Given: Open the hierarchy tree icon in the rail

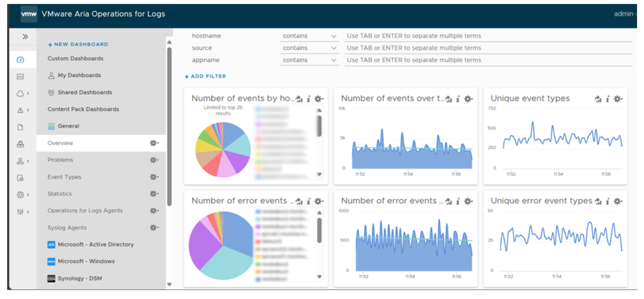Looking at the screenshot, I should [x=20, y=161].
